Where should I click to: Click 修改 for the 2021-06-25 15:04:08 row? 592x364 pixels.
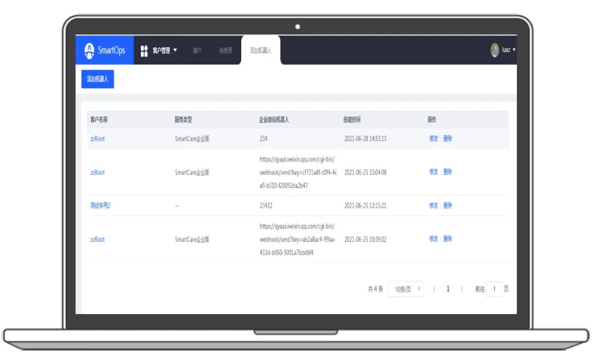click(x=434, y=172)
